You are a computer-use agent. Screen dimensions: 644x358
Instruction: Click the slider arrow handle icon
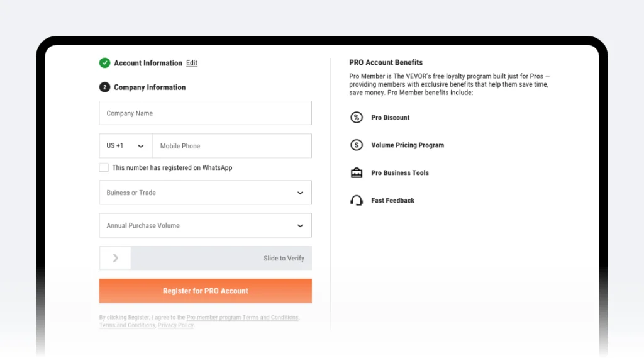coord(115,258)
